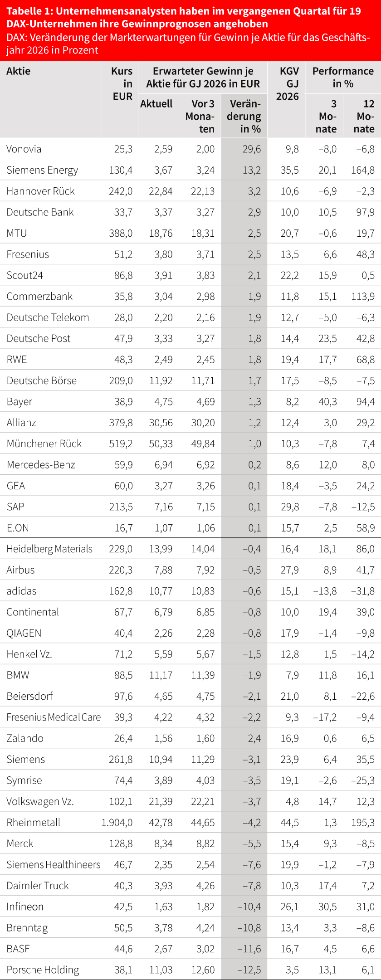This screenshot has height=980, width=381.
Task: Select the Rheinmetall row label
Action: click(x=34, y=823)
